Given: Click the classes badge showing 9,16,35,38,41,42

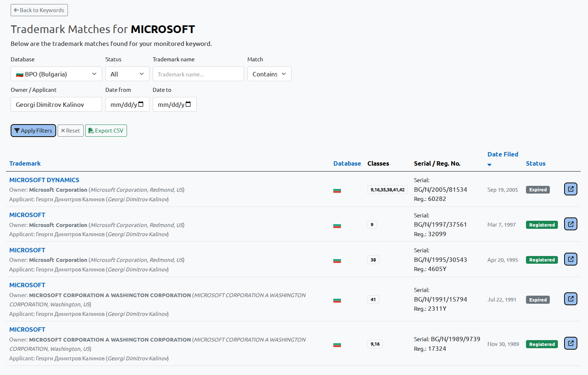Looking at the screenshot, I should click(x=387, y=190).
